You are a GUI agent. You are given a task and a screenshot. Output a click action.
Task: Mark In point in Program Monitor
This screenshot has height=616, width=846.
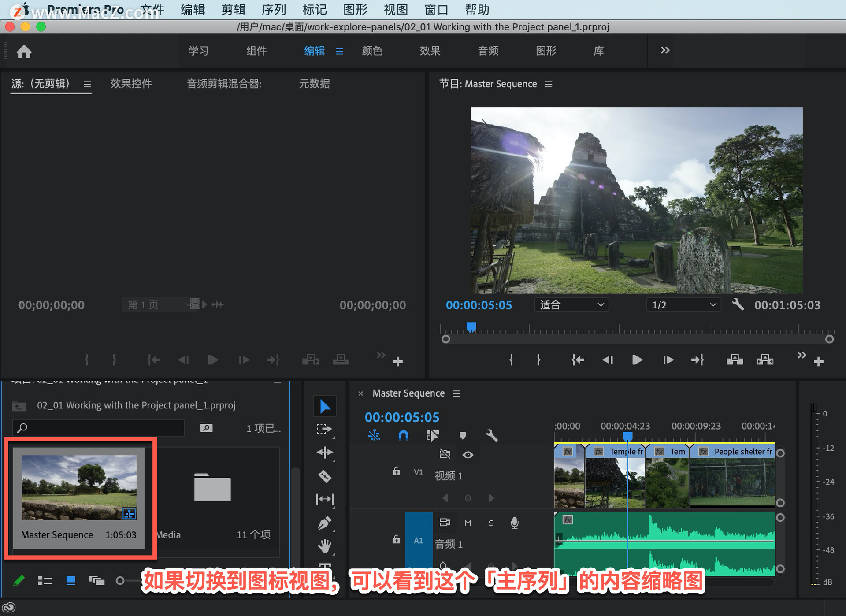(x=511, y=360)
